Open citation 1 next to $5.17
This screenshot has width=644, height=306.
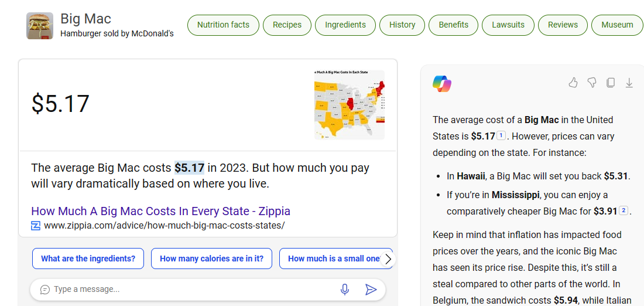501,136
